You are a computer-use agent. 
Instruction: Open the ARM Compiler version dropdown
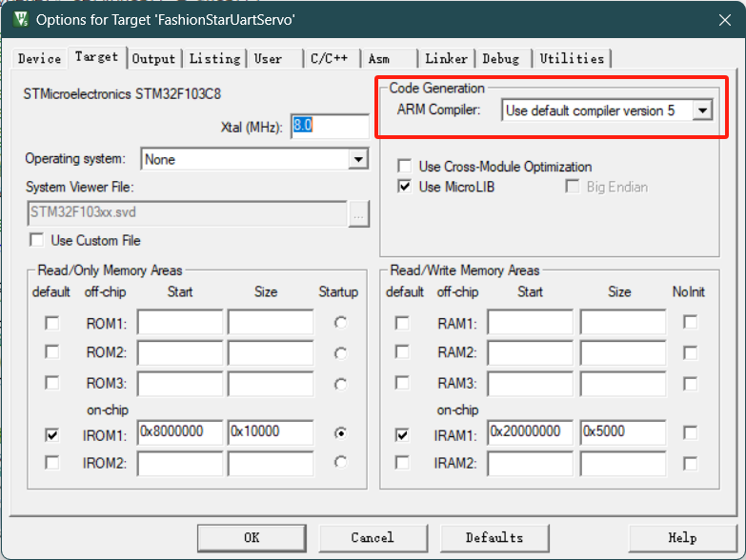[702, 110]
